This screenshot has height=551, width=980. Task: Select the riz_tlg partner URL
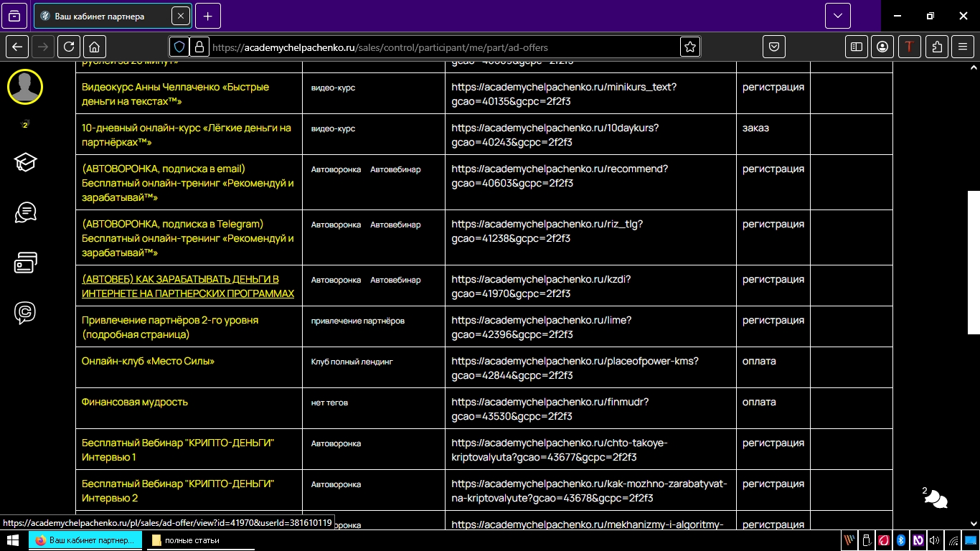pyautogui.click(x=547, y=231)
